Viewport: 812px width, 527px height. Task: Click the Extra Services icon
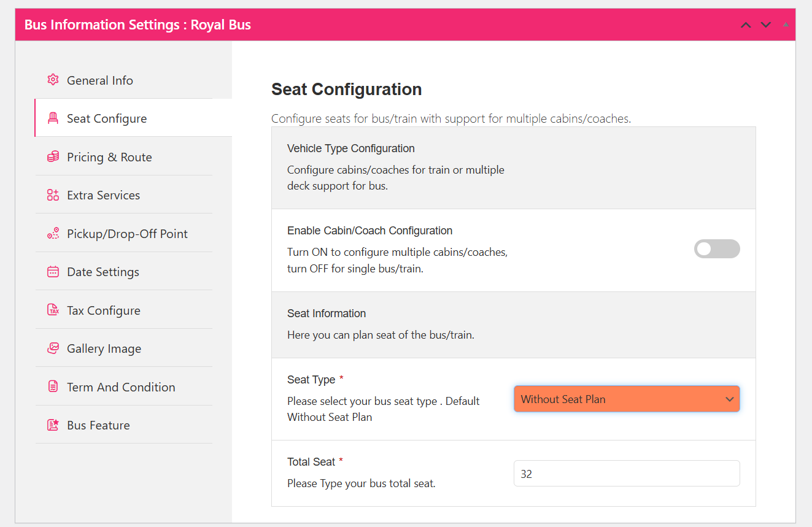pos(53,195)
